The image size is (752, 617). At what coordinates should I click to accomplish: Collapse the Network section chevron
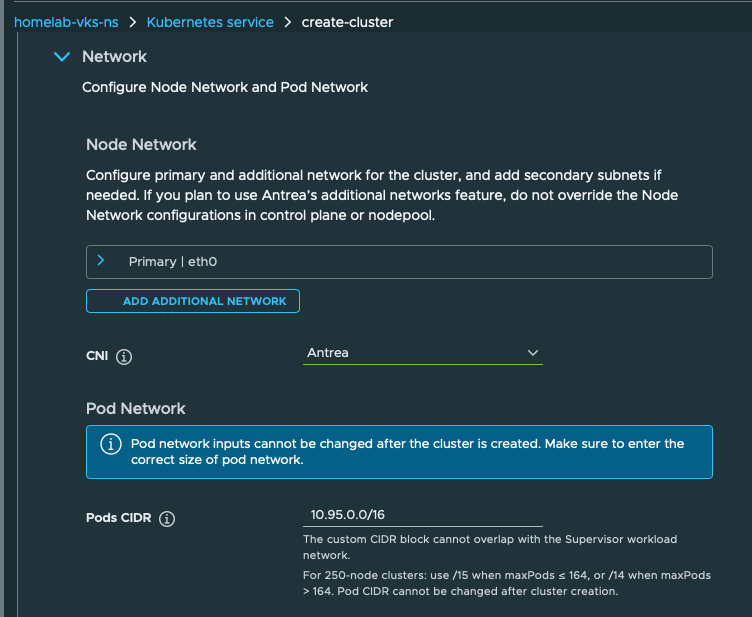(62, 57)
